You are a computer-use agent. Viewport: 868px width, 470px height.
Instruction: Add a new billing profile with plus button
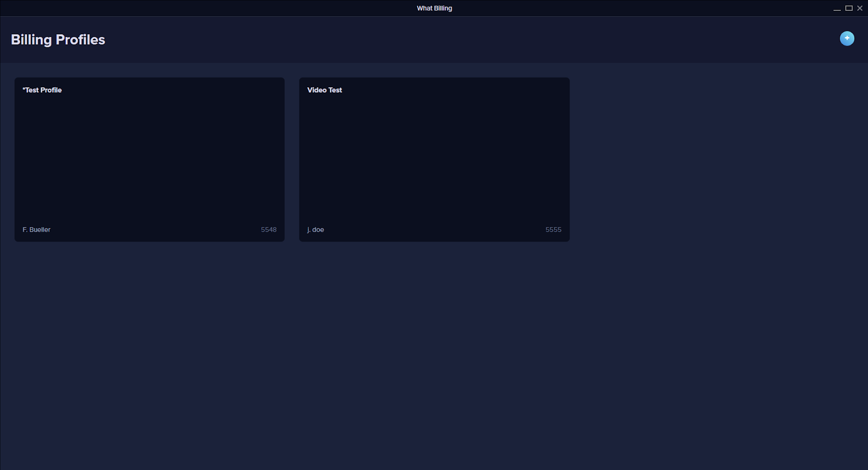[847, 39]
